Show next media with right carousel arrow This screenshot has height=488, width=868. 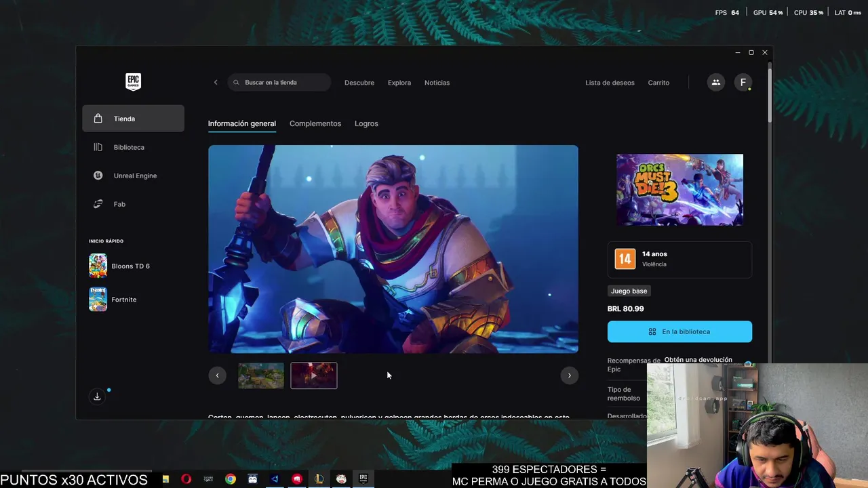569,375
